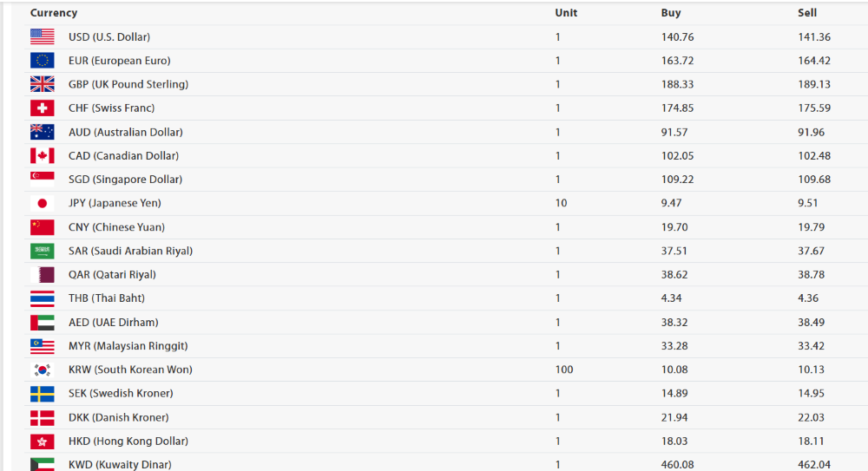Click the Swedish blue-yellow flag icon
This screenshot has width=868, height=471.
click(42, 394)
